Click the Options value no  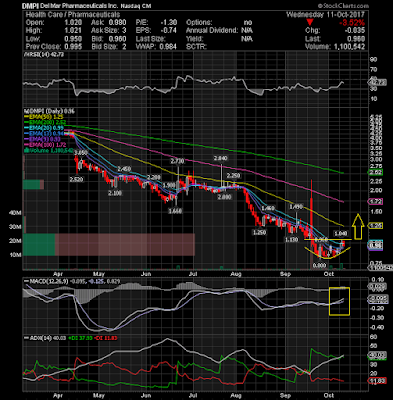pos(248,23)
